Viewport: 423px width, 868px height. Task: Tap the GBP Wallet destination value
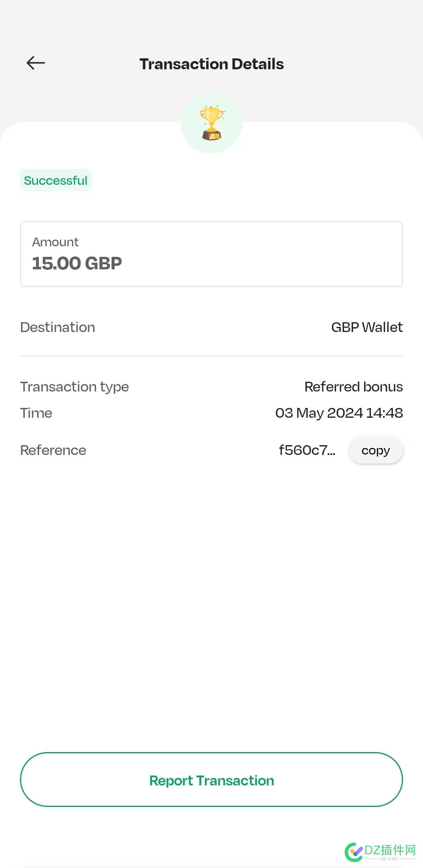pos(367,327)
